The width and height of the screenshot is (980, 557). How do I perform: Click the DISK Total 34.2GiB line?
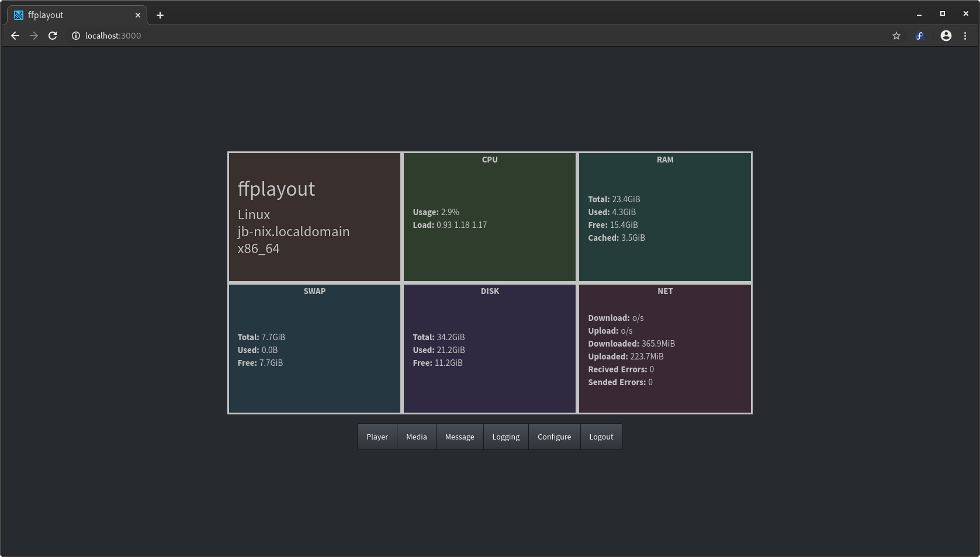coord(439,337)
